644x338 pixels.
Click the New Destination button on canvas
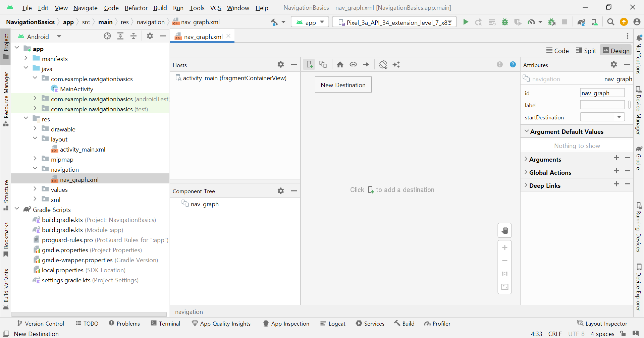343,85
